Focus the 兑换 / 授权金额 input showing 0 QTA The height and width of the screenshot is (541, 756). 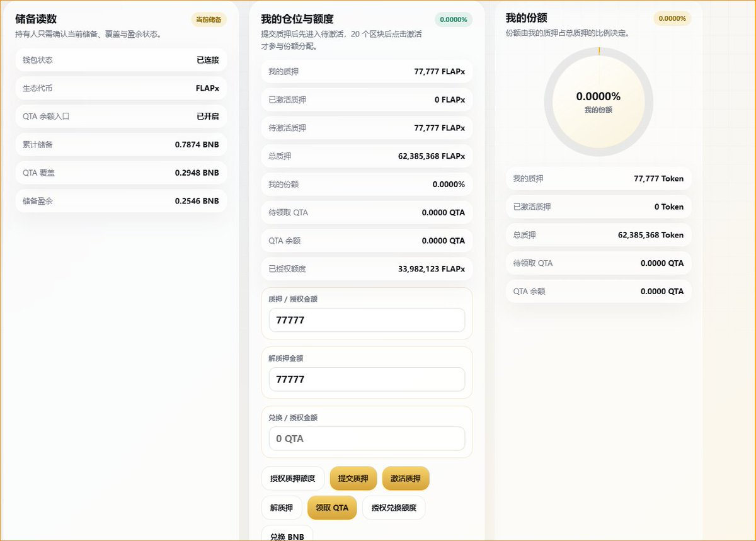(x=367, y=438)
